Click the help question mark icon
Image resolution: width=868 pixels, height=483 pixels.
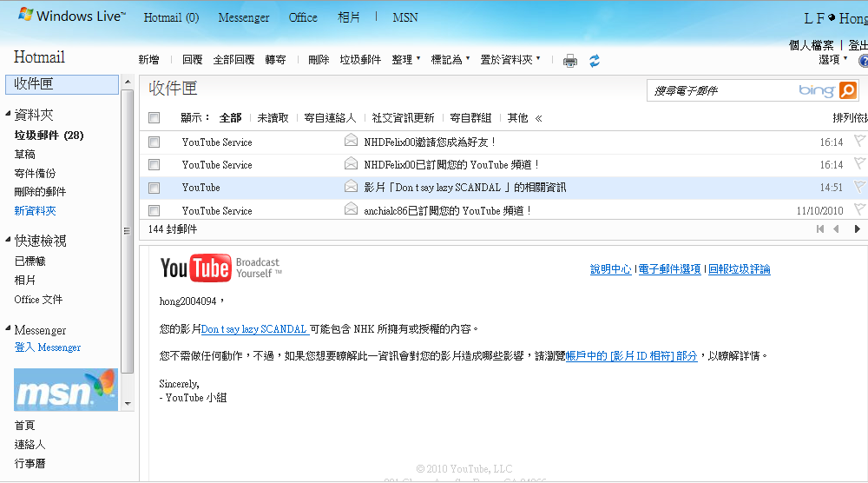click(863, 61)
